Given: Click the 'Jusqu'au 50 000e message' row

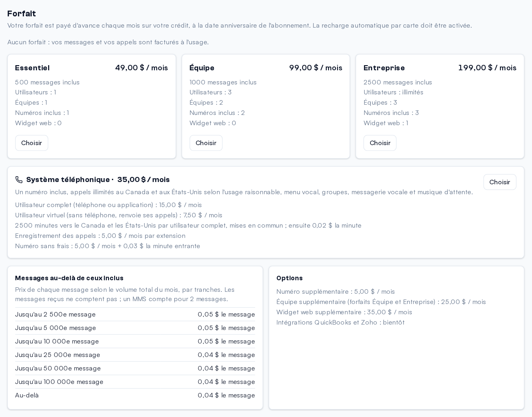Looking at the screenshot, I should click(x=135, y=368).
